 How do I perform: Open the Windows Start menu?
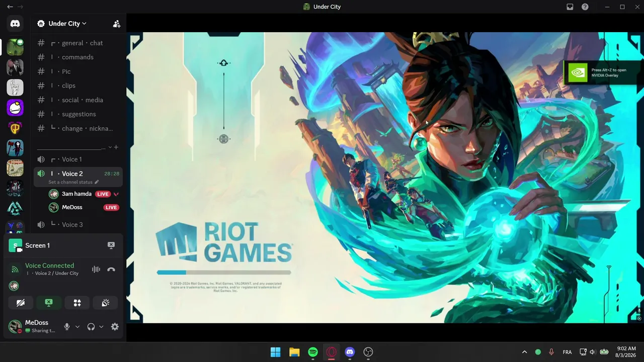(x=276, y=352)
